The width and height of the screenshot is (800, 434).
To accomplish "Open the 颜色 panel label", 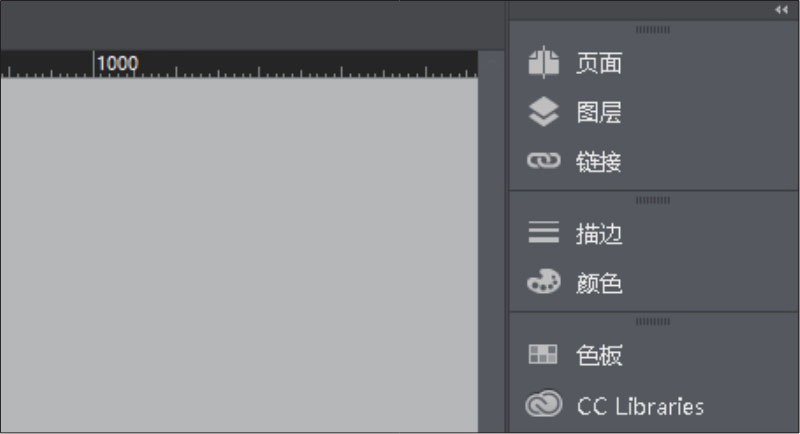I will [x=599, y=283].
